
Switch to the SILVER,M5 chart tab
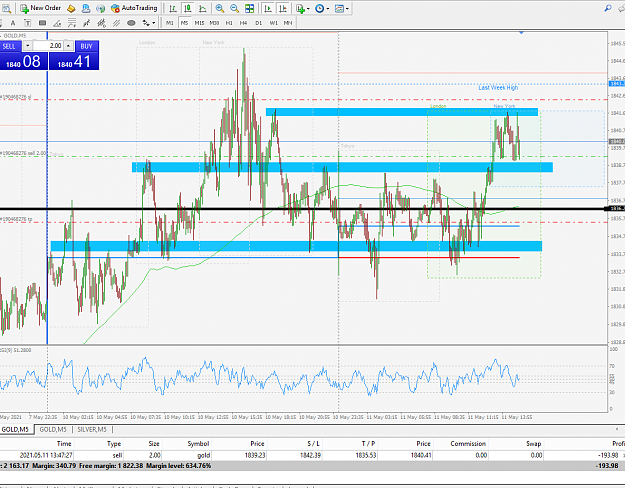click(x=92, y=429)
